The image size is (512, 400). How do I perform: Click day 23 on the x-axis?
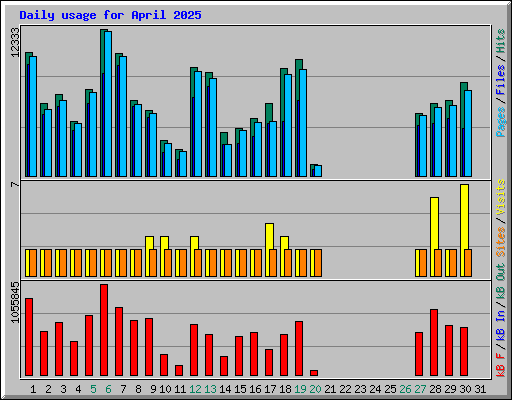360,389
